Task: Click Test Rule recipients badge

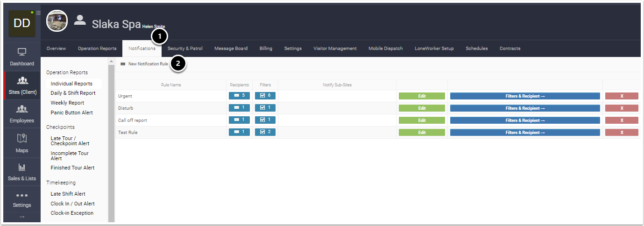Action: [239, 132]
